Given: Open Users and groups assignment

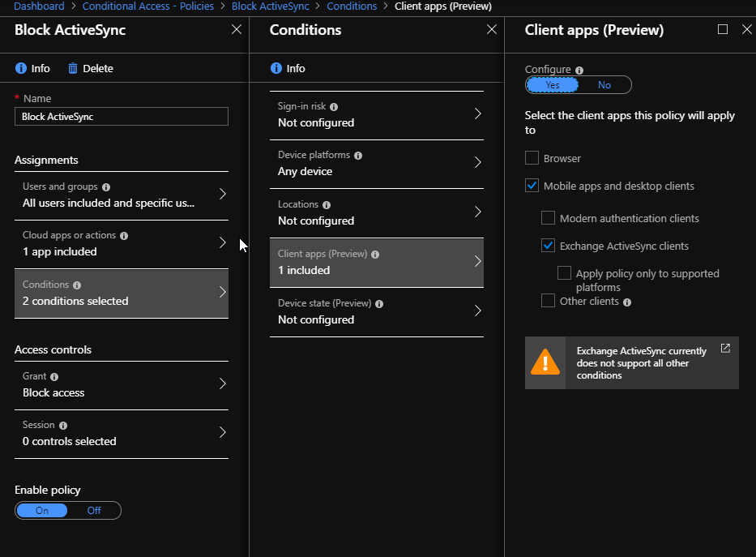Looking at the screenshot, I should click(122, 195).
